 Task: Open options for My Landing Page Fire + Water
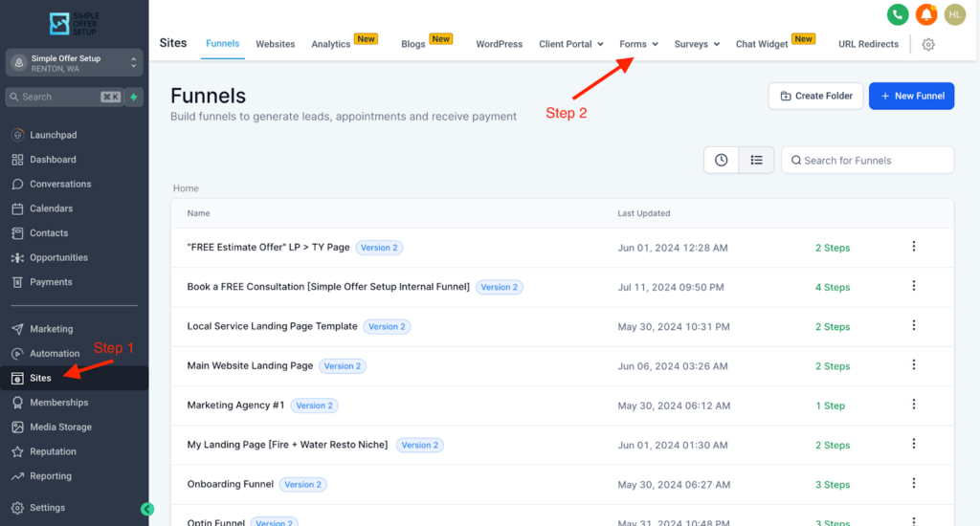tap(914, 444)
